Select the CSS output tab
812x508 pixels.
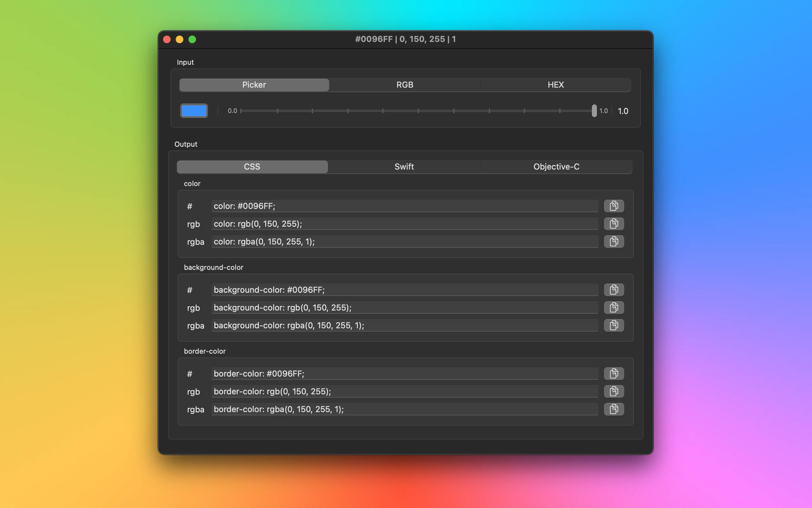[252, 167]
